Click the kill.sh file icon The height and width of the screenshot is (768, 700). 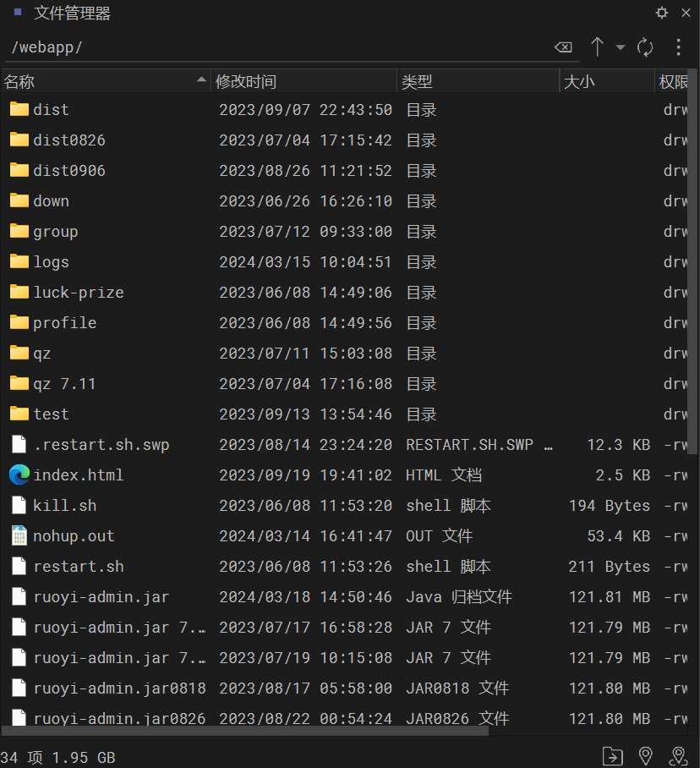coord(19,505)
